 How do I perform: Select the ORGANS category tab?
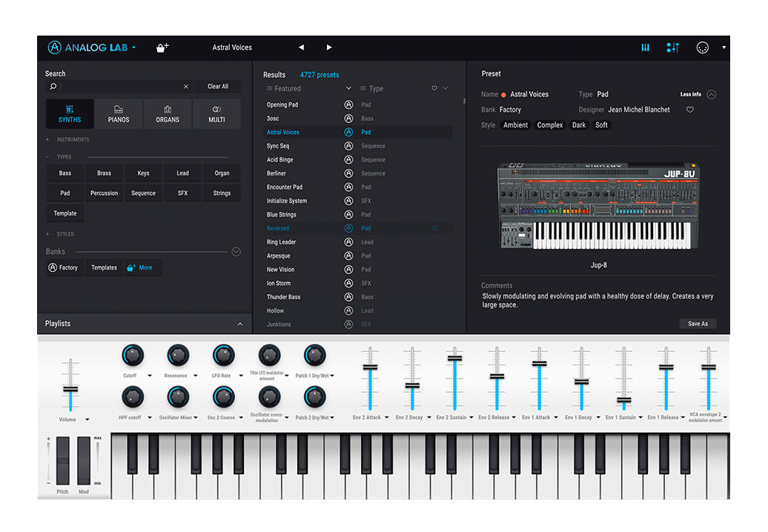pyautogui.click(x=168, y=113)
